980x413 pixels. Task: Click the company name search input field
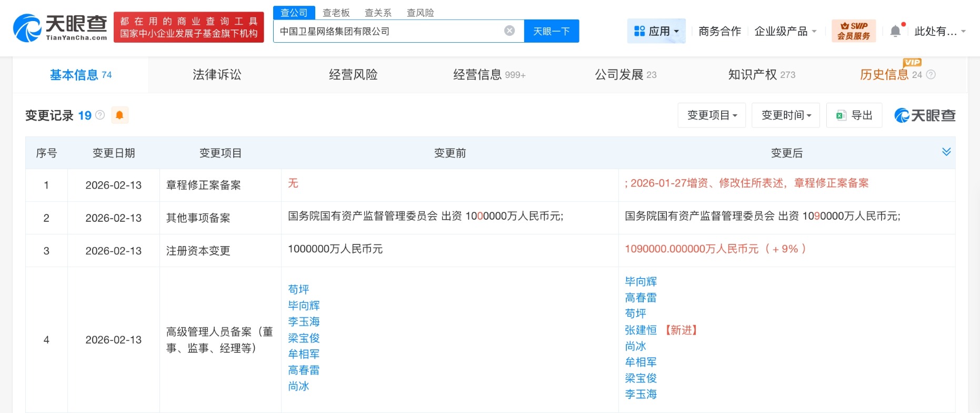click(x=389, y=31)
